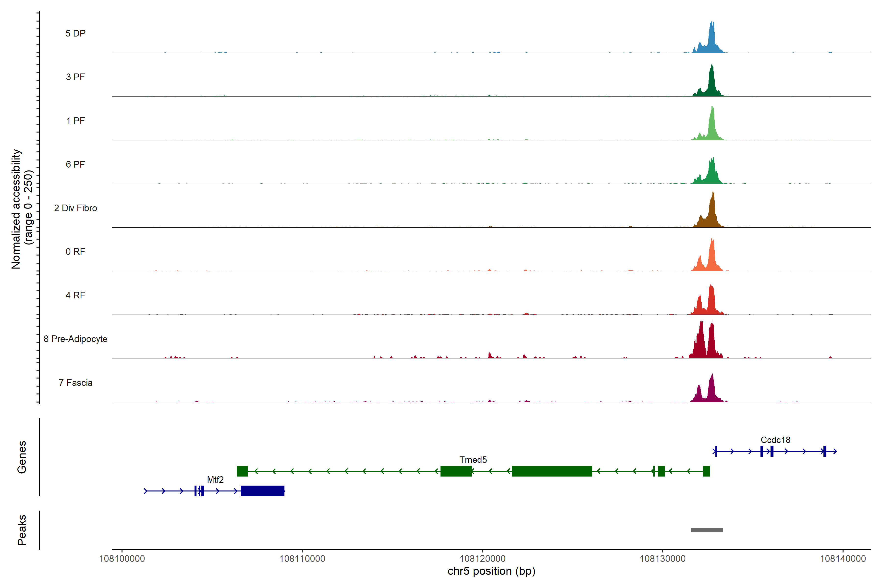Click the gray peak bar in Peaks track
882x588 pixels.
coord(707,530)
